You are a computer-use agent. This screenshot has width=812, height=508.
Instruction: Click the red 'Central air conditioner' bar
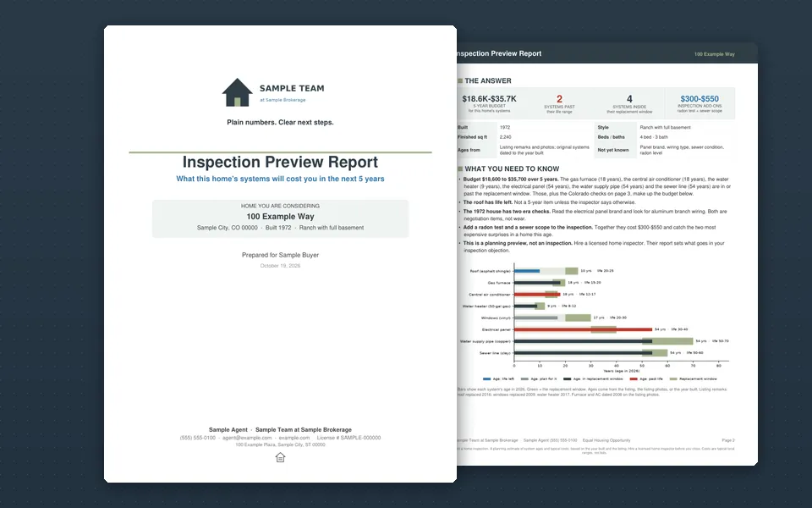pos(537,295)
